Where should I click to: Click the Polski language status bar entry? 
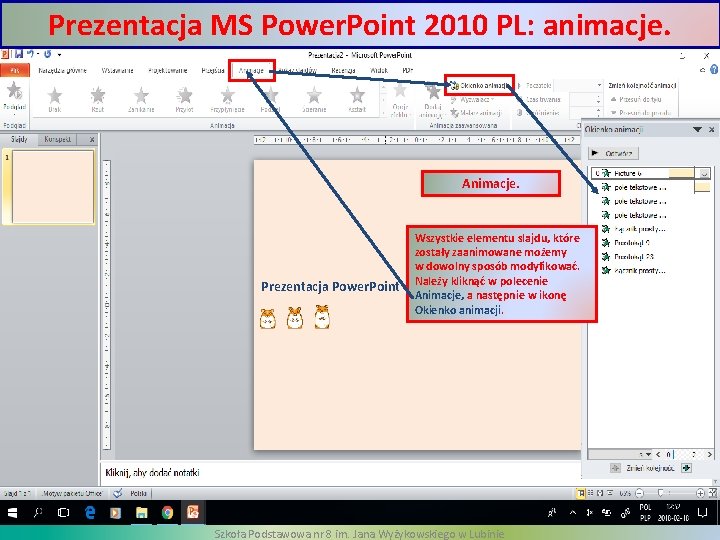coord(138,494)
